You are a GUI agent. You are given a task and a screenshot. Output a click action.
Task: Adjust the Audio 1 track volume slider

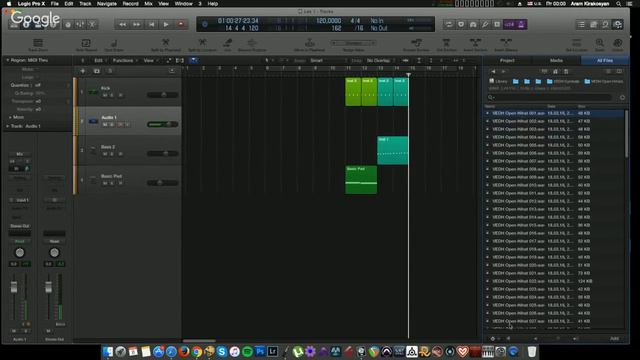[162, 124]
